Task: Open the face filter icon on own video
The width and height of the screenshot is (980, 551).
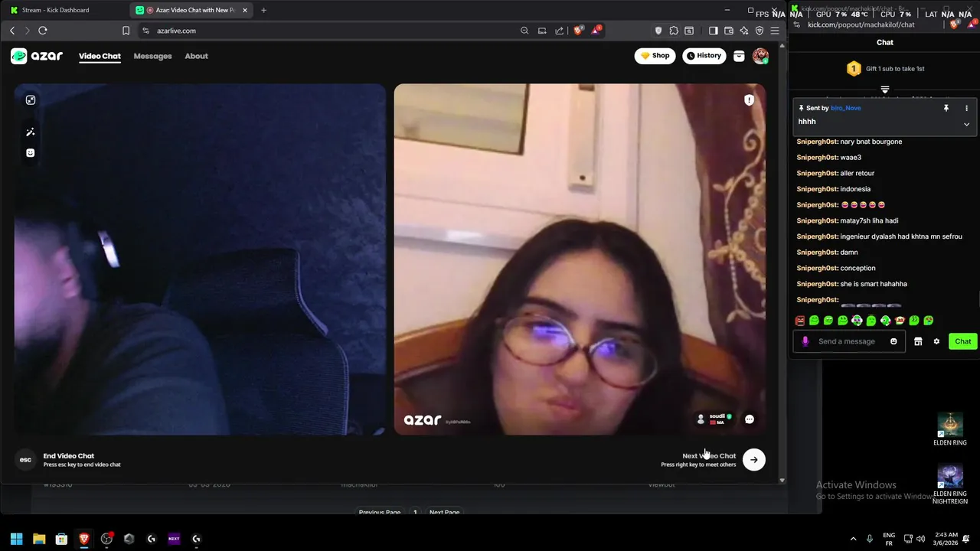Action: coord(31,153)
